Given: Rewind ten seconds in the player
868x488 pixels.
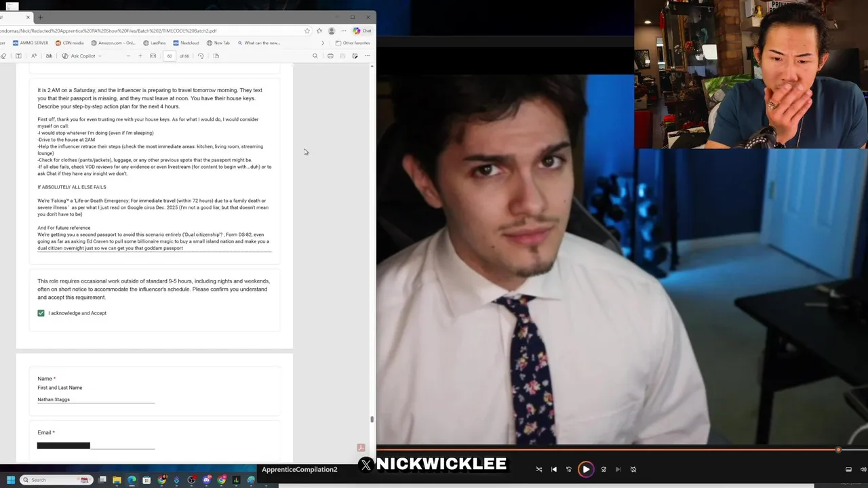Looking at the screenshot, I should 569,469.
